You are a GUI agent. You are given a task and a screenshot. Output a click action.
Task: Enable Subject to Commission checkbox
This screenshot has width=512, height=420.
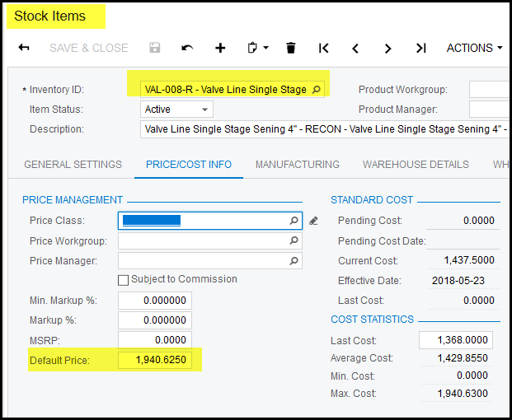click(124, 280)
